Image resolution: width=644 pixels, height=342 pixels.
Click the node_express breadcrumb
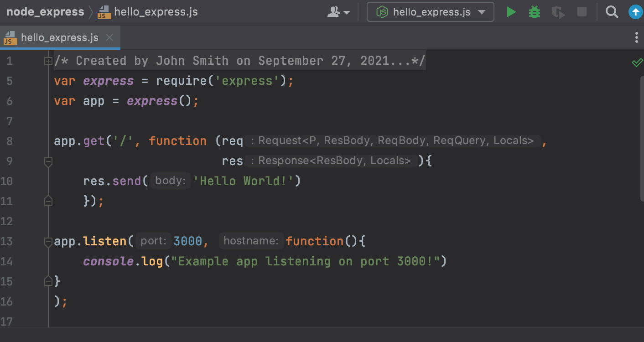[x=45, y=12]
